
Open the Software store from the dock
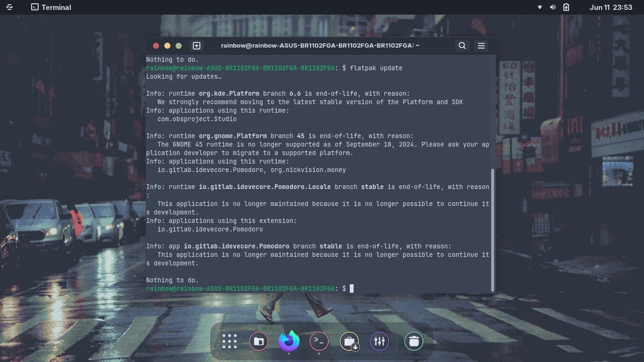(349, 341)
